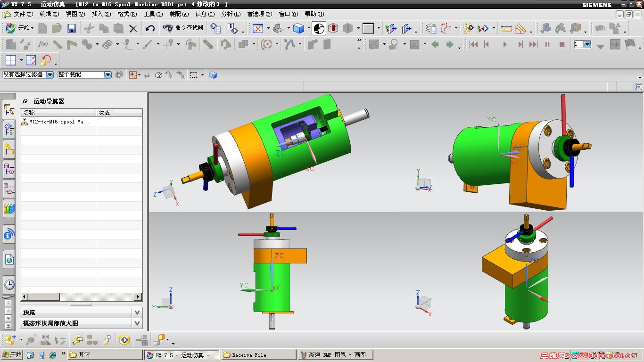Screen dimensions: 644x362
Task: Click the four-pane view layout icon
Action: 11,60
